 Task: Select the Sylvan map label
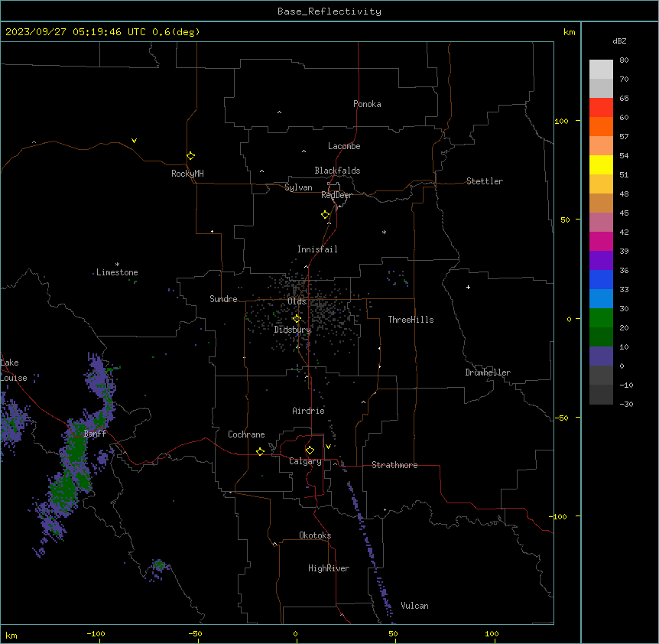[298, 187]
